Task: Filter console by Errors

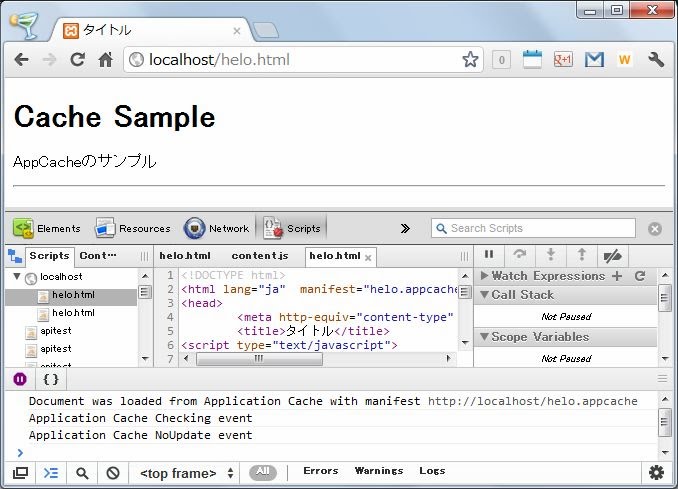Action: (x=320, y=471)
